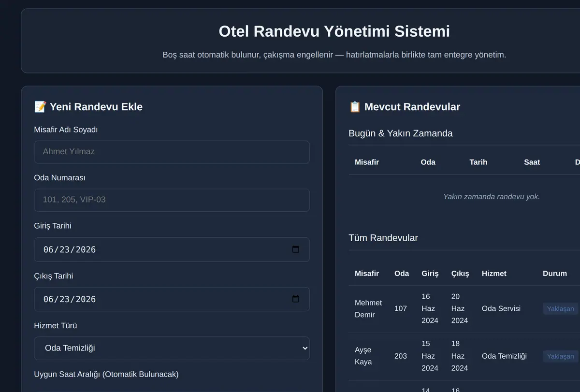Open the Hizmet Türü dropdown
Image resolution: width=580 pixels, height=392 pixels.
pyautogui.click(x=172, y=348)
